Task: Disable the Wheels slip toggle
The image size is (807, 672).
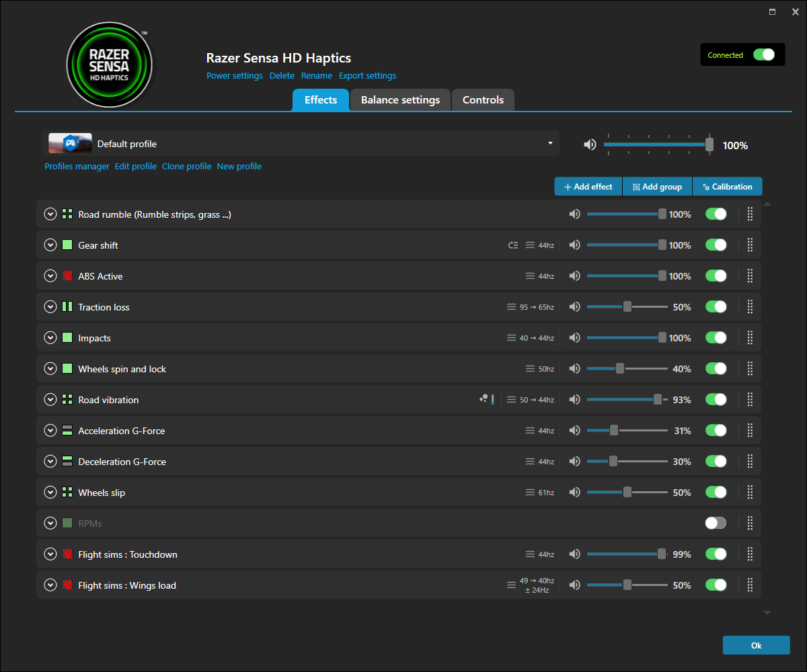Action: click(716, 493)
